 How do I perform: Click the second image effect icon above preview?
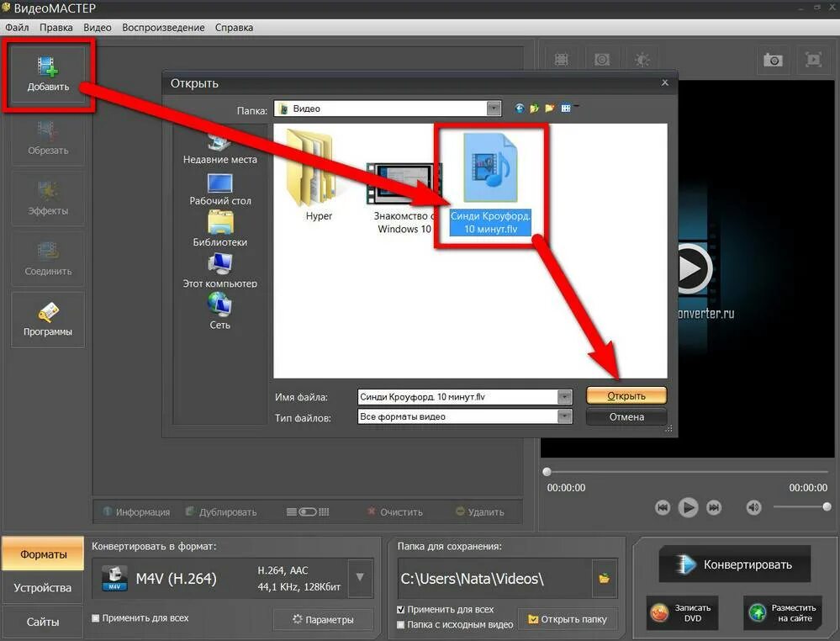[601, 60]
